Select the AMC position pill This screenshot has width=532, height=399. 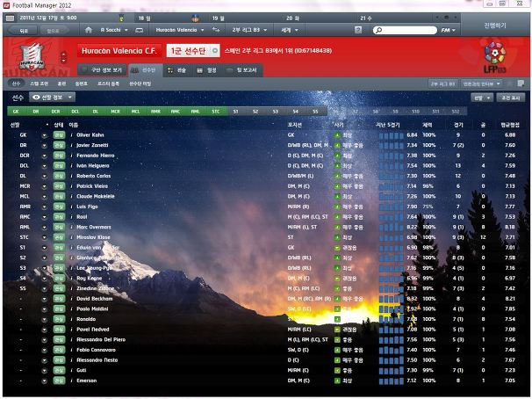pyautogui.click(x=176, y=112)
